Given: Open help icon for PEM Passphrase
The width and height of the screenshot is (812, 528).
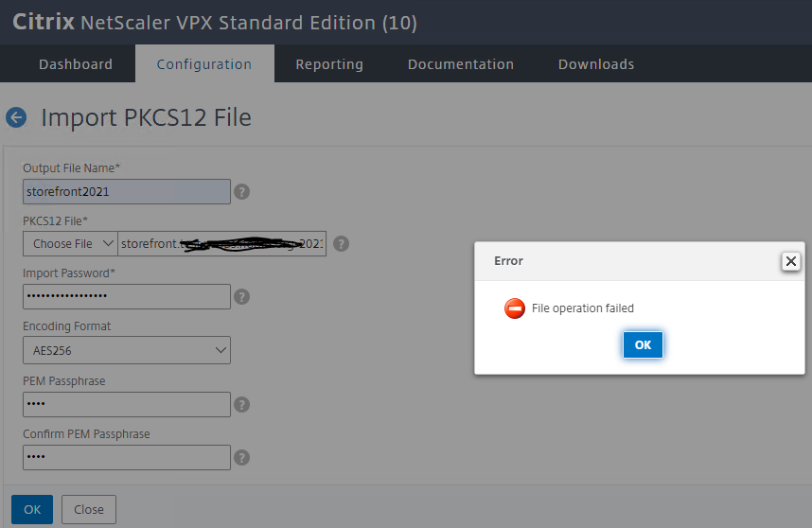Looking at the screenshot, I should pyautogui.click(x=242, y=404).
